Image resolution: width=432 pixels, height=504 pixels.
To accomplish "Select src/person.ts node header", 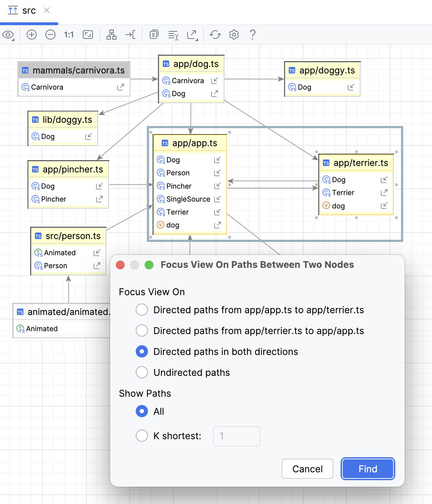I will [68, 236].
